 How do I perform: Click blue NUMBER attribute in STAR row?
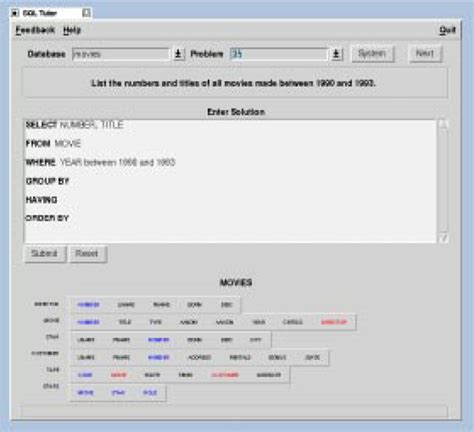159,340
